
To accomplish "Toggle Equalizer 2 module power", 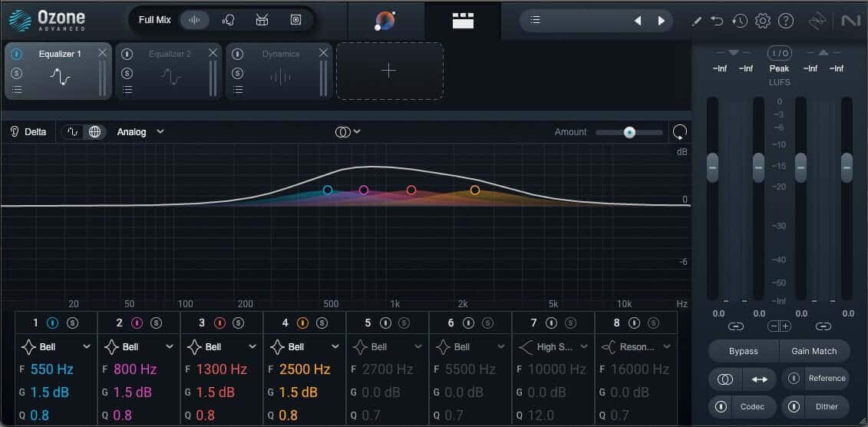I will point(127,55).
